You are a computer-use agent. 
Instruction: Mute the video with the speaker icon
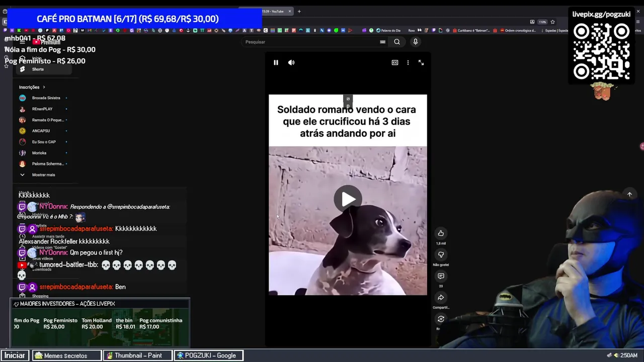(x=291, y=62)
